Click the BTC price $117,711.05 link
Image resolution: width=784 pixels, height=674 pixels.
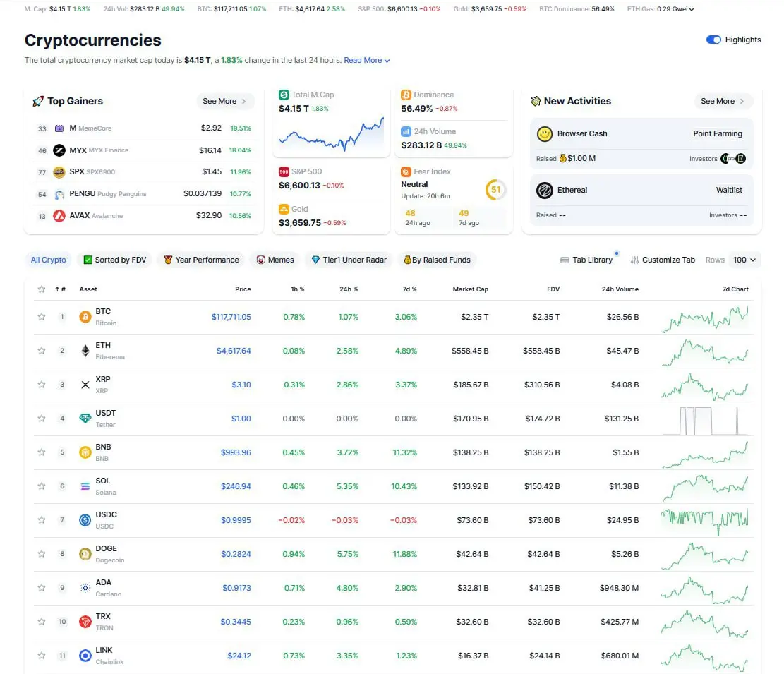pyautogui.click(x=231, y=317)
